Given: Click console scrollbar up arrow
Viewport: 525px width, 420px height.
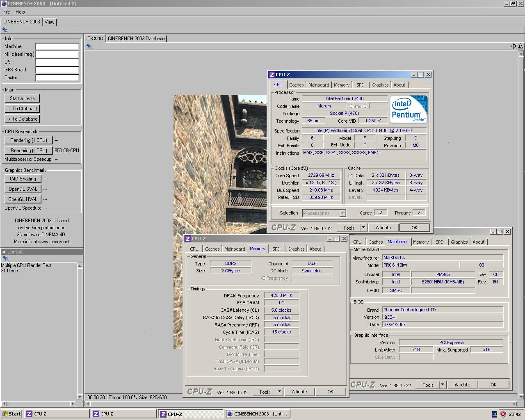Looking at the screenshot, I should tap(80, 266).
